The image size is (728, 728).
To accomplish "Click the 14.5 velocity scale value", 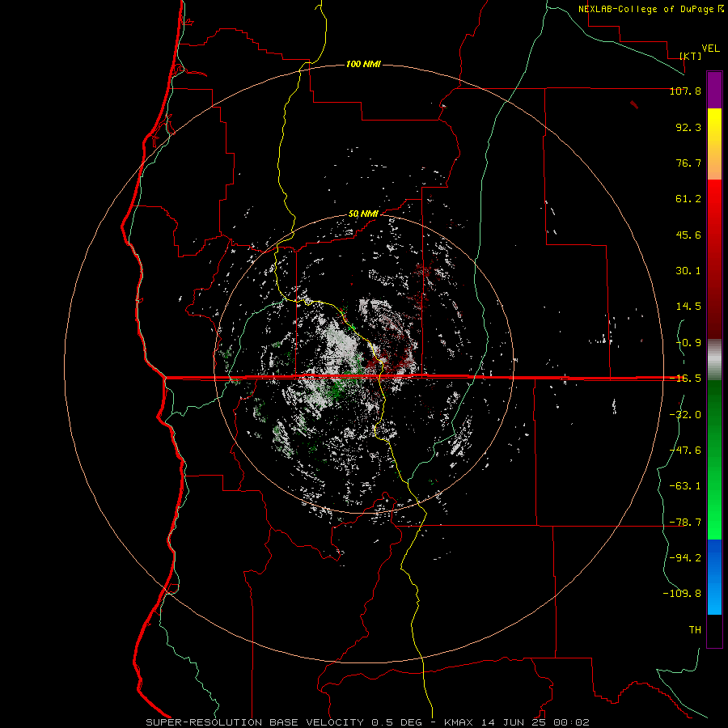I will click(x=688, y=307).
